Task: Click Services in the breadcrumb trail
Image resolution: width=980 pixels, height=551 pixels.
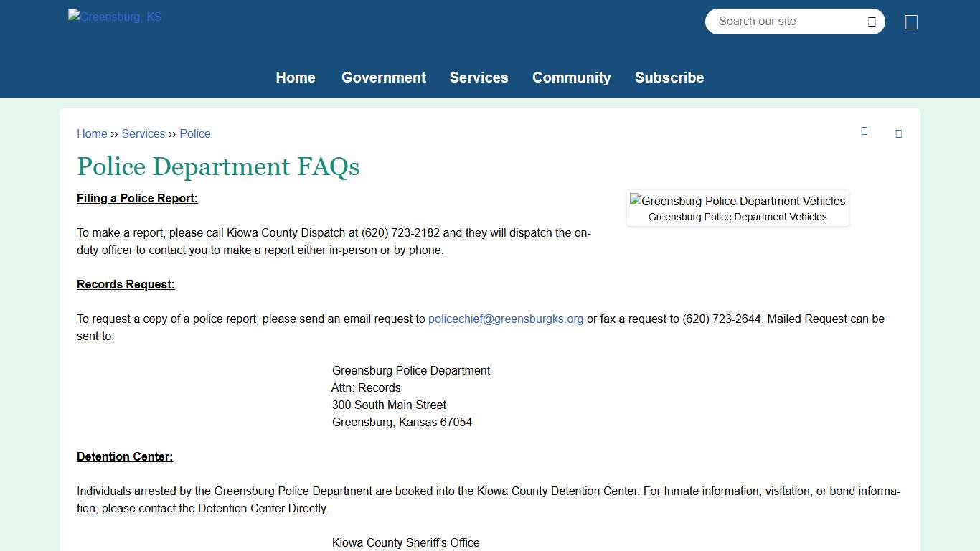Action: [x=143, y=133]
